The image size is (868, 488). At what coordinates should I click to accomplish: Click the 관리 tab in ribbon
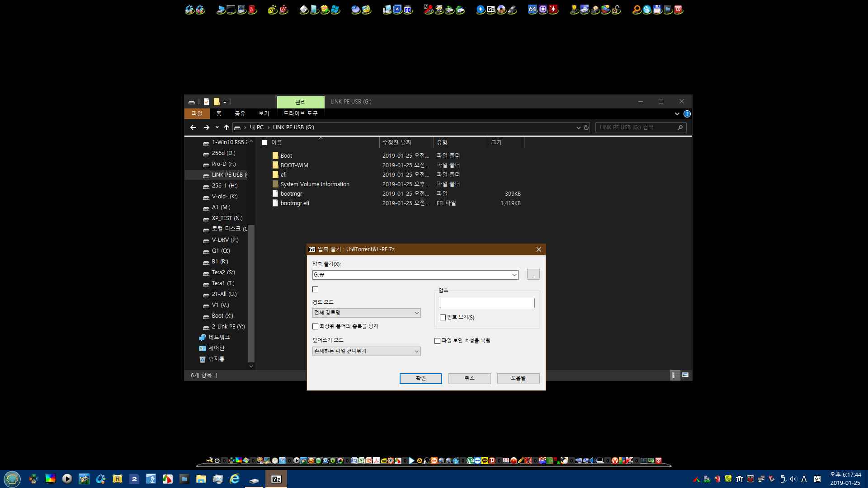(301, 101)
